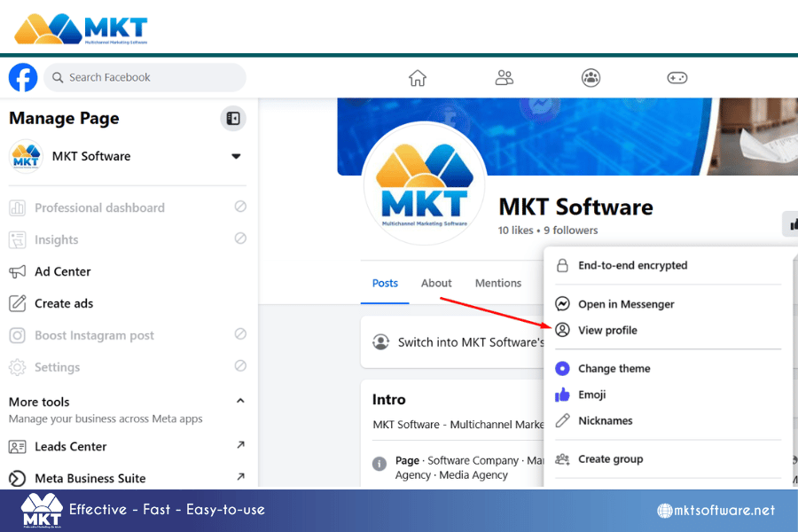Click the Professional dashboard chart icon

tap(18, 207)
